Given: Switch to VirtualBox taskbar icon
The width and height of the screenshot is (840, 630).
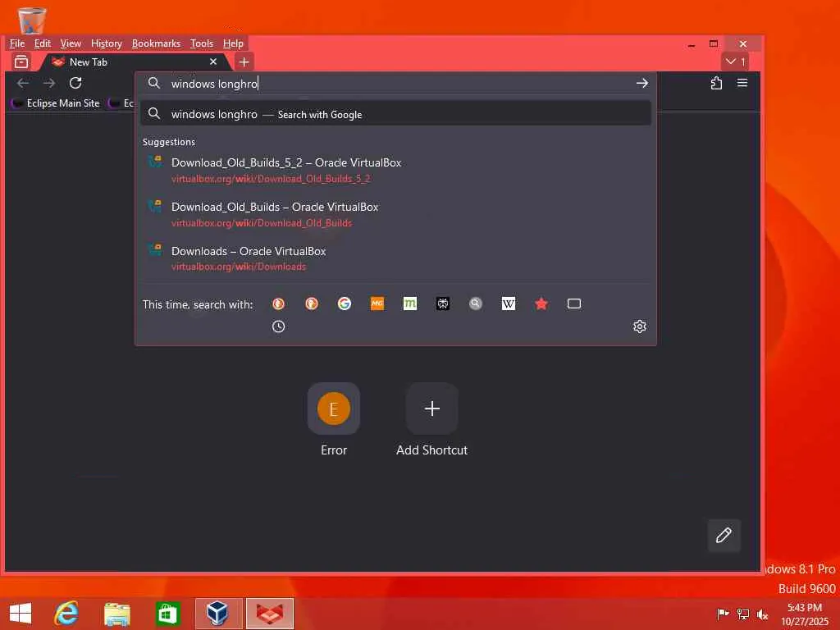Looking at the screenshot, I should click(x=218, y=614).
